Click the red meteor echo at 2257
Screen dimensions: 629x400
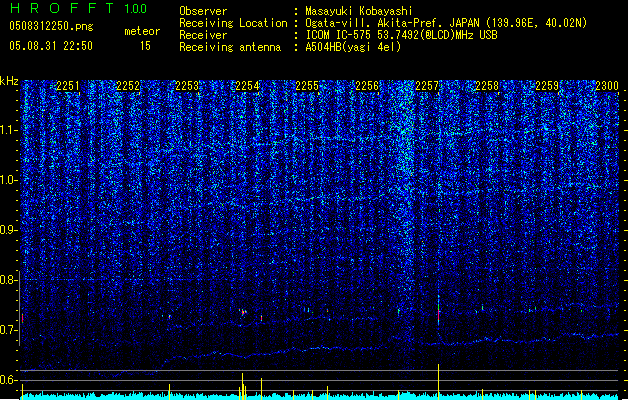(438, 316)
